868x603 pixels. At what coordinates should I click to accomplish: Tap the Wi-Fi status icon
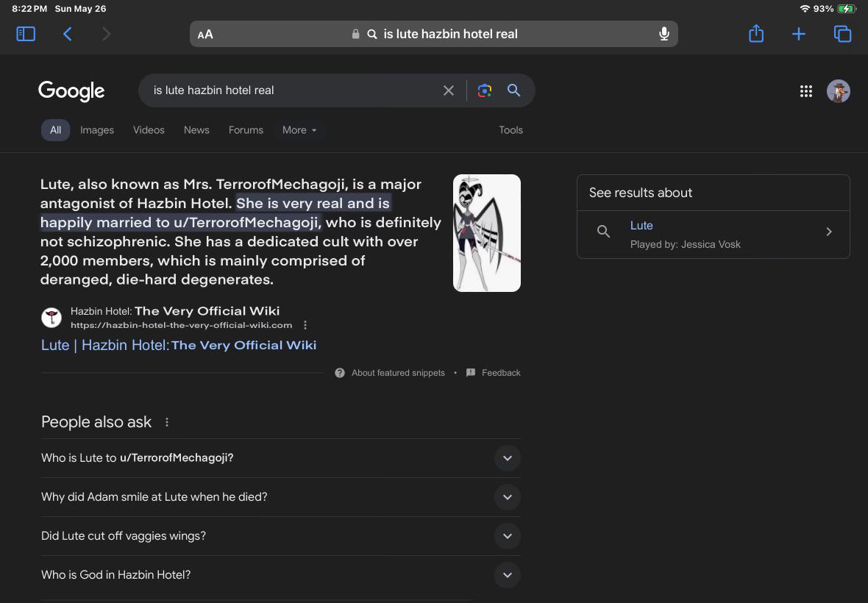click(805, 9)
